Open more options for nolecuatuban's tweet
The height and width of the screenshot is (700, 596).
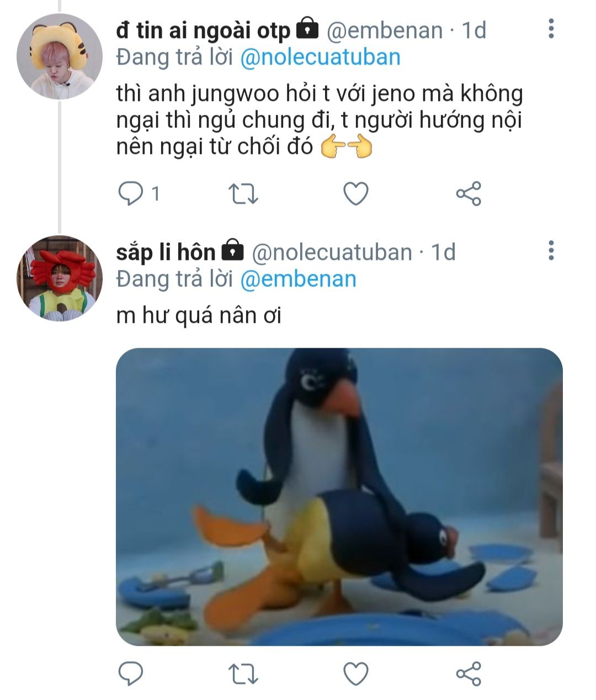point(551,250)
